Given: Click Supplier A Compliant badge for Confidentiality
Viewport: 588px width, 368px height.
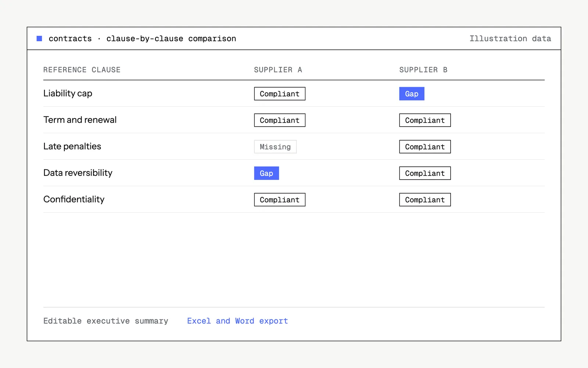Looking at the screenshot, I should click(280, 200).
